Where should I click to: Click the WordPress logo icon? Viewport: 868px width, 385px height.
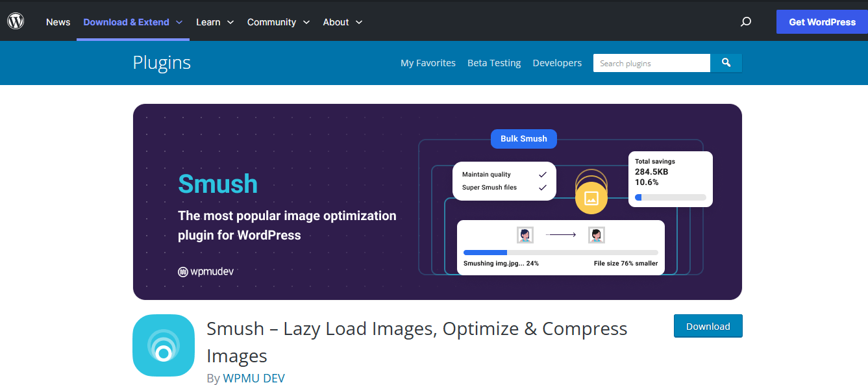[x=16, y=21]
